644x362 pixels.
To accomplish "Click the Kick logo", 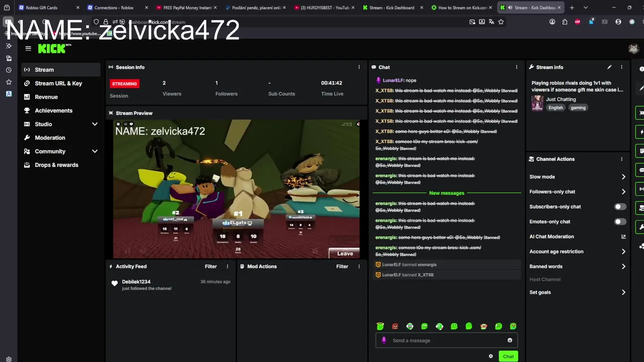I will tap(54, 48).
